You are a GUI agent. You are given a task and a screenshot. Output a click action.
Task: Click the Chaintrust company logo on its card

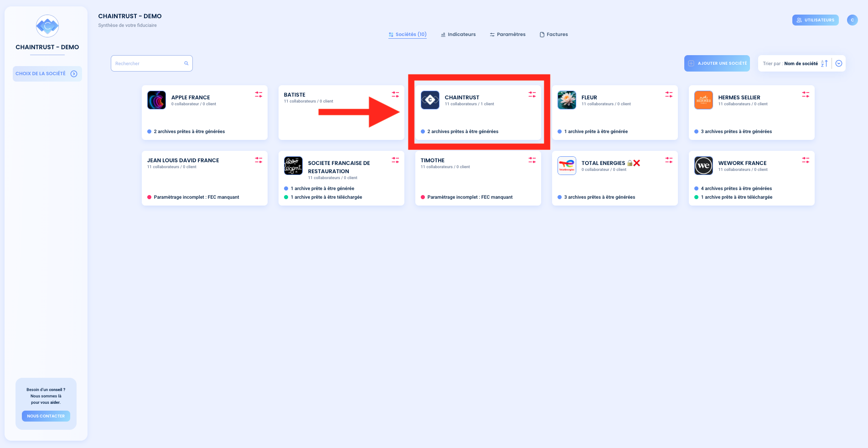pos(430,100)
